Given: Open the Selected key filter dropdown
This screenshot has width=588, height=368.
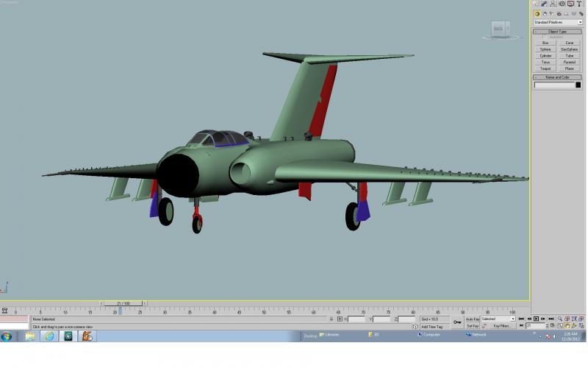Looking at the screenshot, I should [498, 319].
